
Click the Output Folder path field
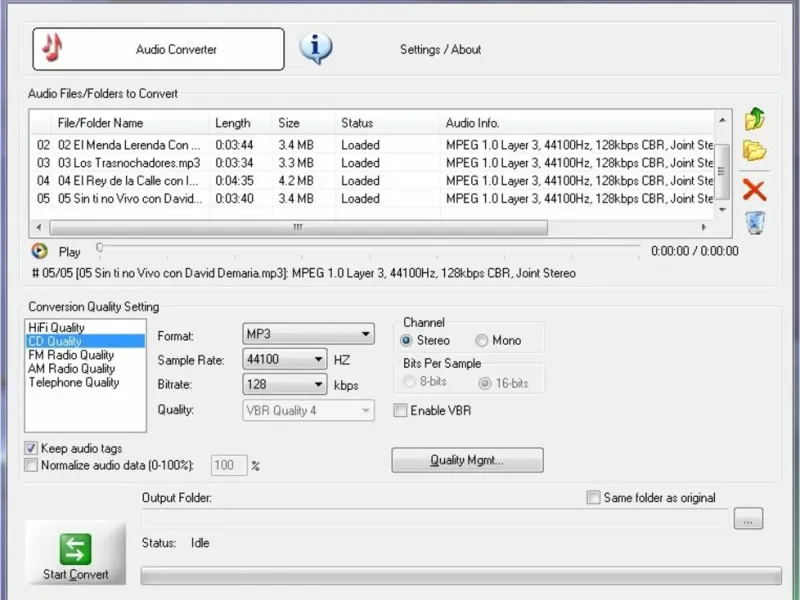click(435, 519)
